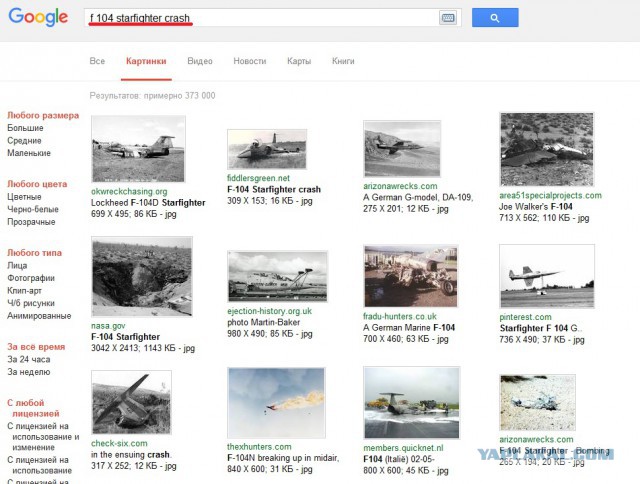Visit the nasa.gov source link
Viewport: 640px width, 484px height.
pos(108,326)
